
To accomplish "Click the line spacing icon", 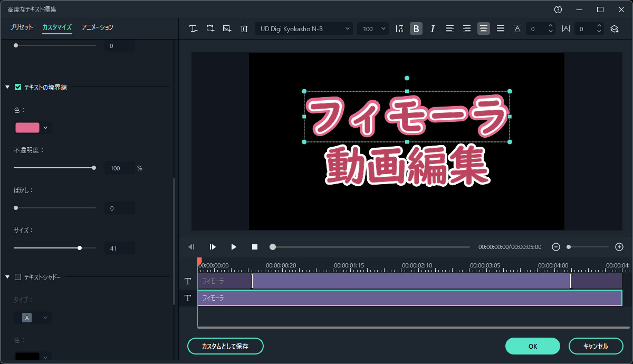I will (x=517, y=29).
